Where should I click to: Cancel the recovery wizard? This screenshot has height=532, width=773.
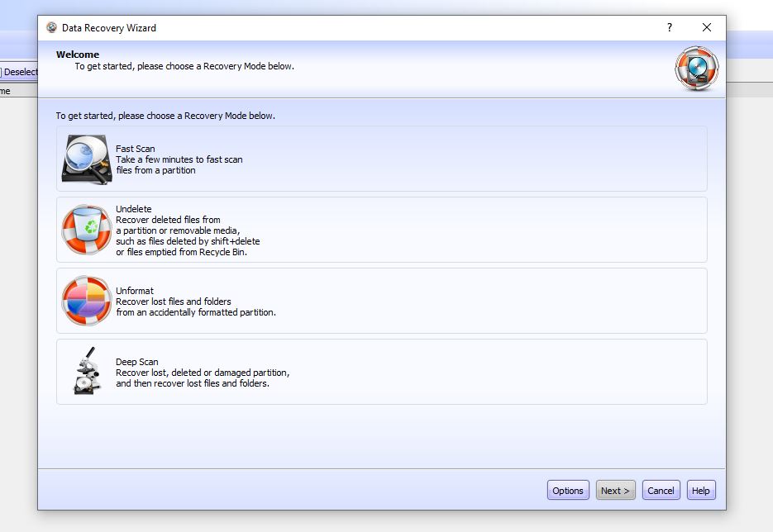tap(661, 490)
